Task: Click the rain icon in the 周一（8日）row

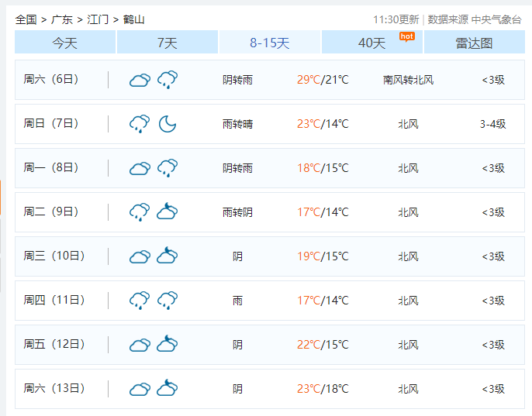Action: (x=168, y=168)
